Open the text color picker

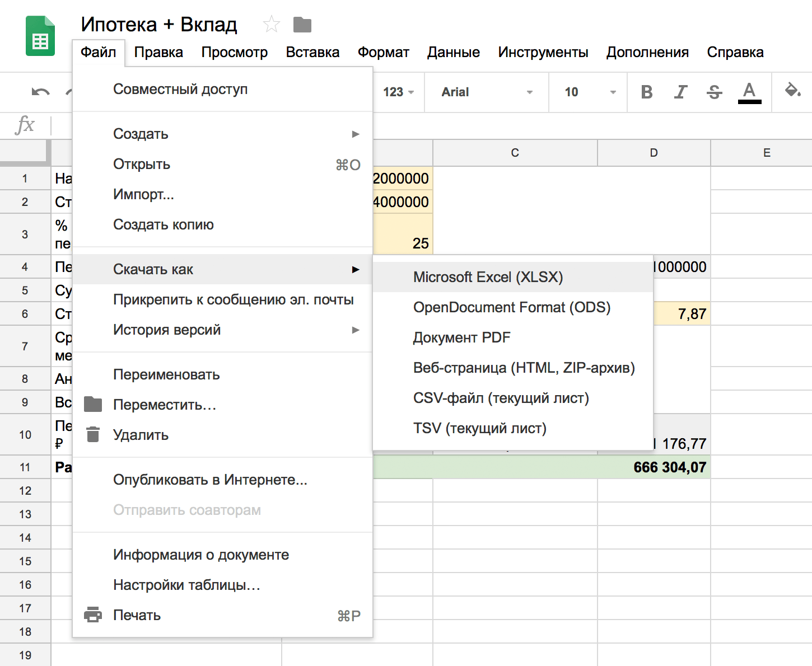point(749,92)
